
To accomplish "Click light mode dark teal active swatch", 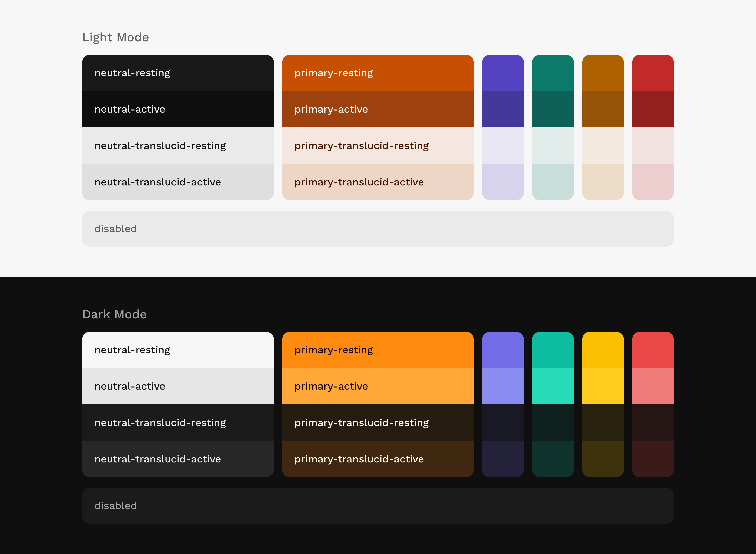I will pyautogui.click(x=553, y=109).
